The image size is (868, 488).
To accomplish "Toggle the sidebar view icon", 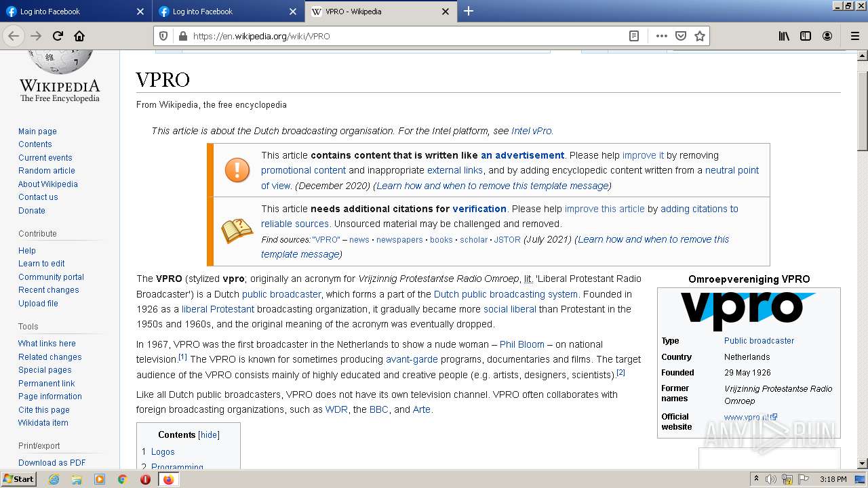I will 806,36.
